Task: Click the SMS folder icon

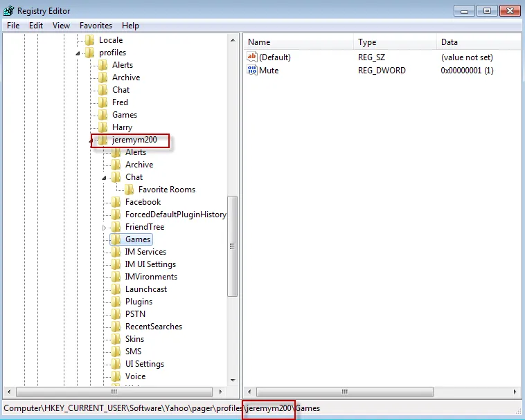Action: pos(116,351)
